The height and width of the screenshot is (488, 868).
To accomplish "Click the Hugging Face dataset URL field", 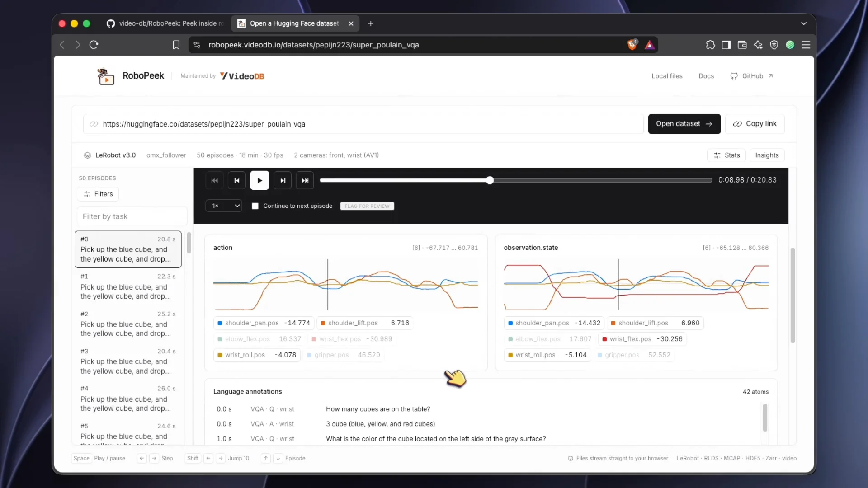I will pos(363,124).
